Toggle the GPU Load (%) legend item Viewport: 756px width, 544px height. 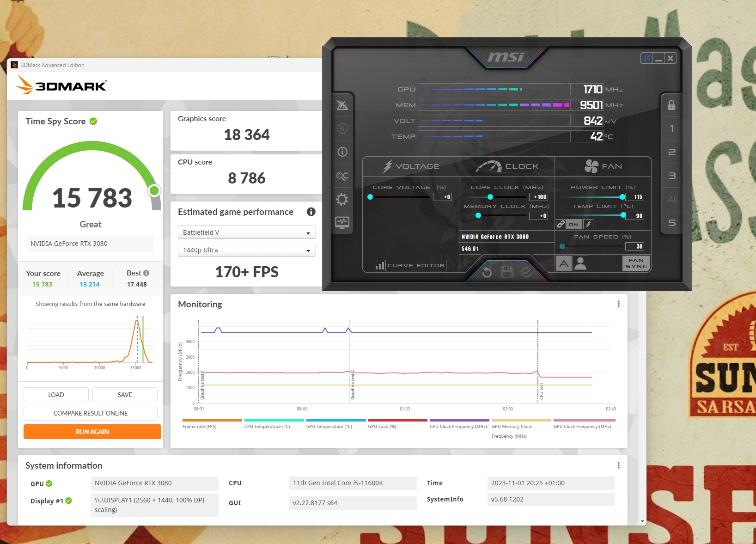397,424
